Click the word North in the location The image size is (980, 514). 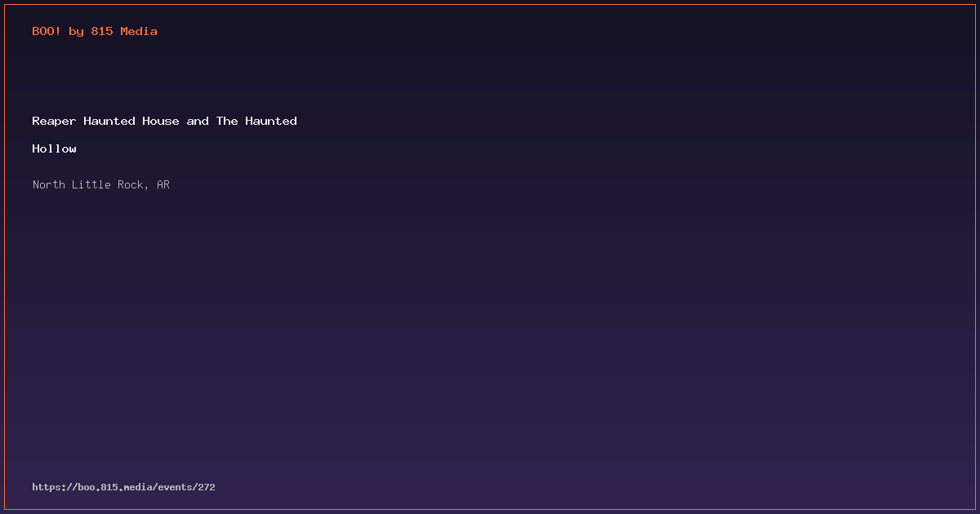coord(49,184)
